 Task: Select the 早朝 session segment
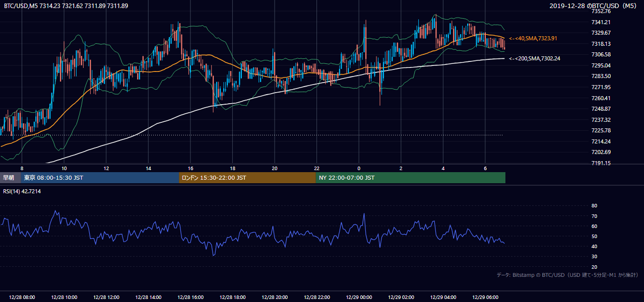pos(10,178)
